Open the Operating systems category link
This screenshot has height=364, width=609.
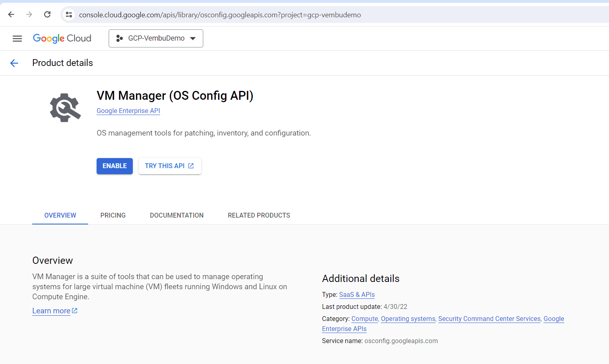408,319
